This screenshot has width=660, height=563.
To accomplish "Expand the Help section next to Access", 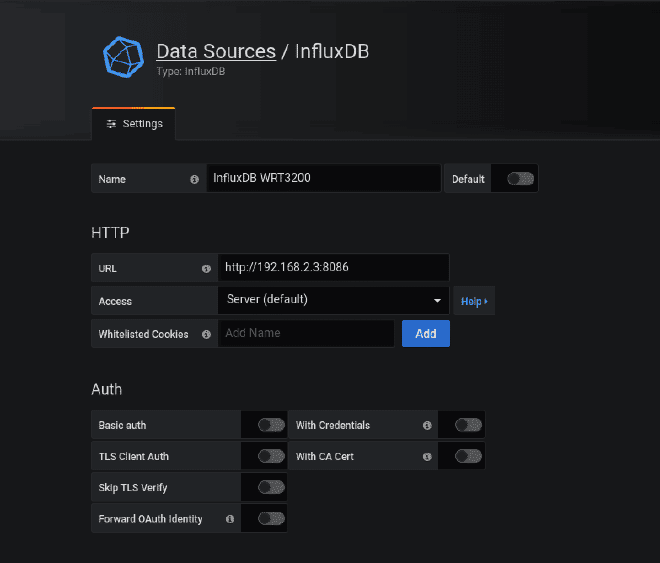I will pos(474,301).
